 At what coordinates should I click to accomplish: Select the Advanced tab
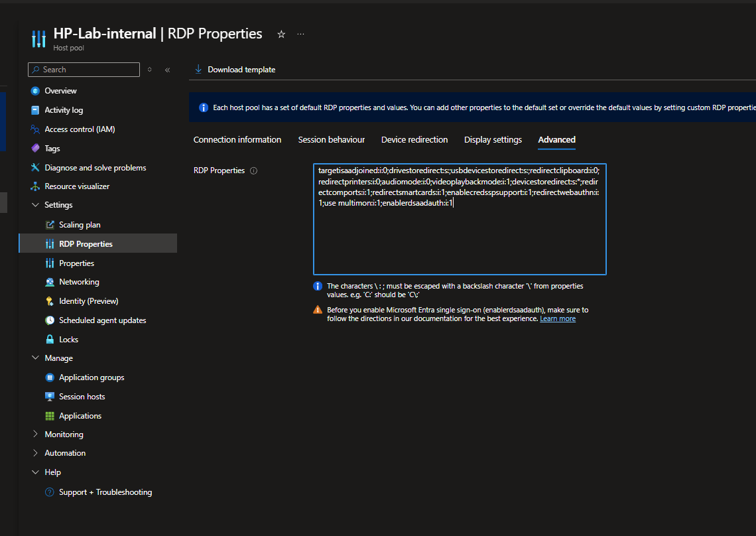[x=556, y=140]
